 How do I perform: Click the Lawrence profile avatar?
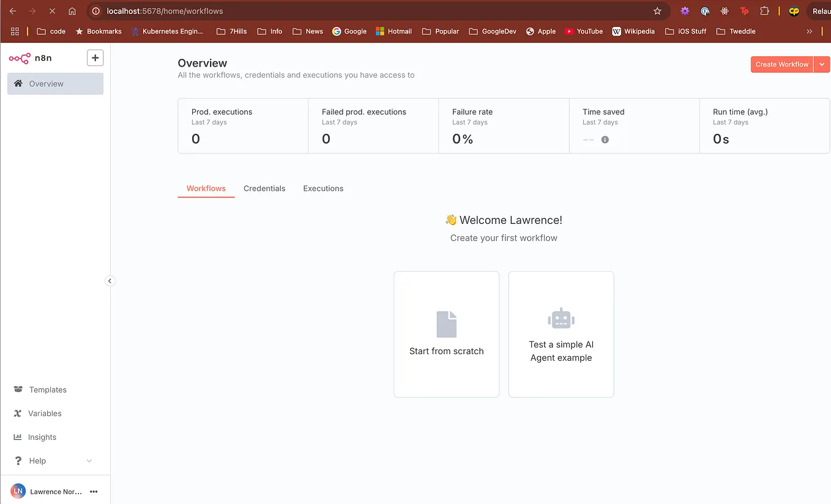pos(18,491)
